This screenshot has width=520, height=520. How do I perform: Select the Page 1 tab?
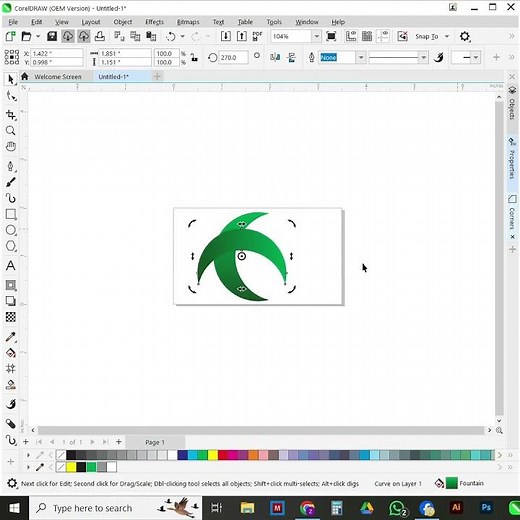(x=155, y=442)
